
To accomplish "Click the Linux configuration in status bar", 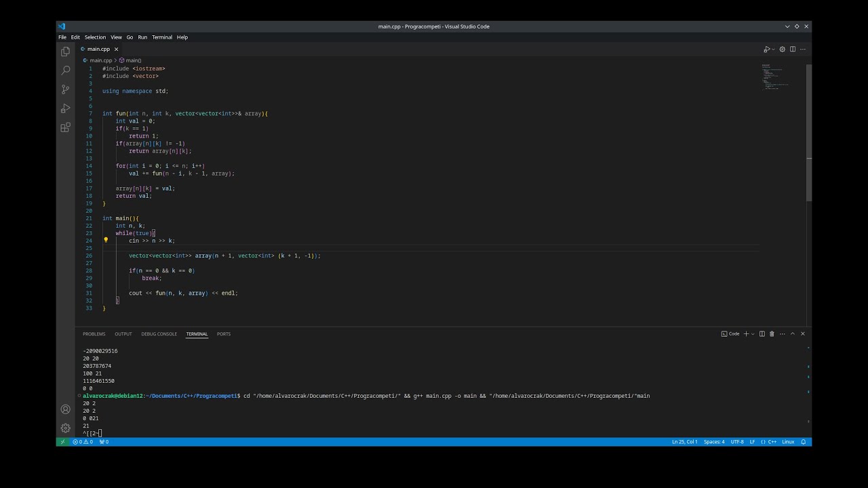I will click(x=788, y=442).
